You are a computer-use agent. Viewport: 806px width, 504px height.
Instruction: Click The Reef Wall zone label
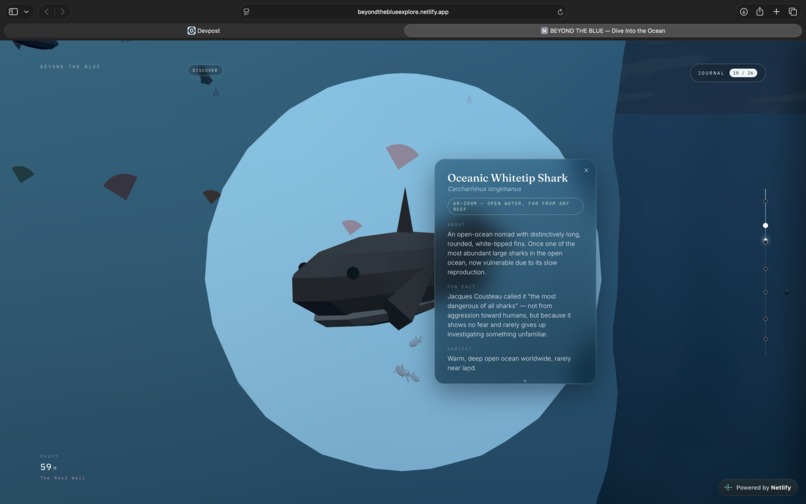(63, 478)
